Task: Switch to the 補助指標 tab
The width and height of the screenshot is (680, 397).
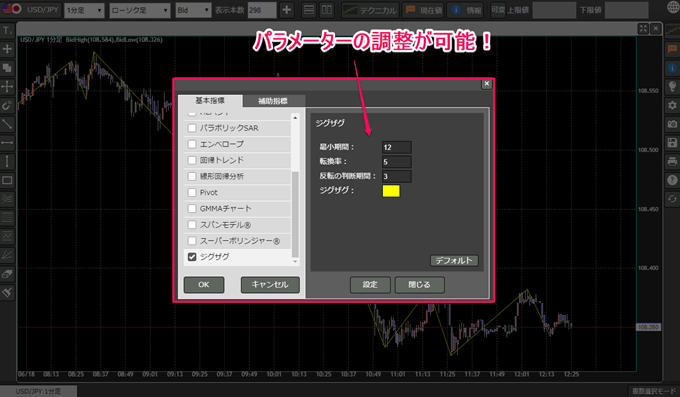Action: [273, 101]
